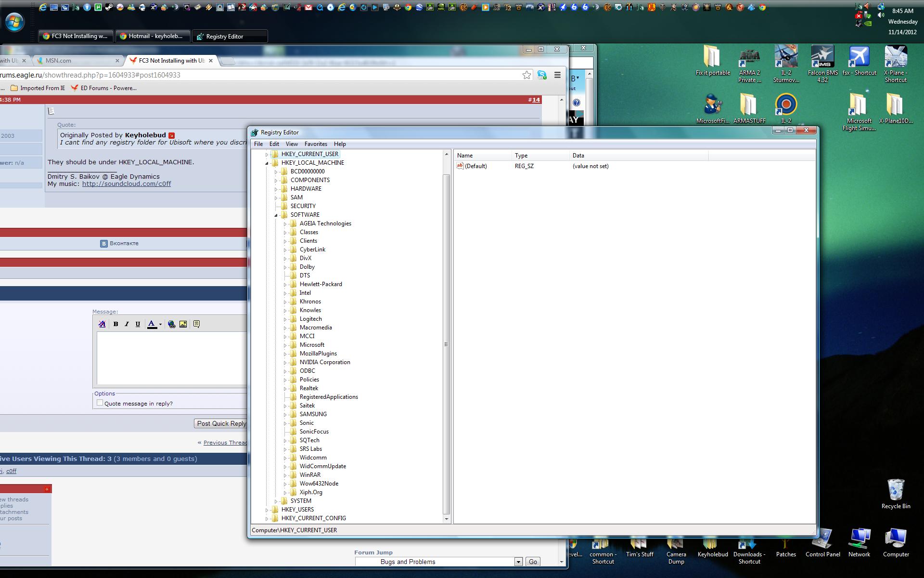
Task: Click the Insert Image icon in editor
Action: tap(183, 324)
